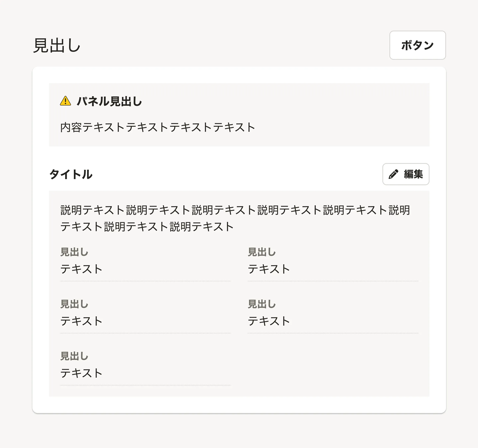Click 見出し label in first row, left column
The width and height of the screenshot is (478, 448).
tap(74, 252)
